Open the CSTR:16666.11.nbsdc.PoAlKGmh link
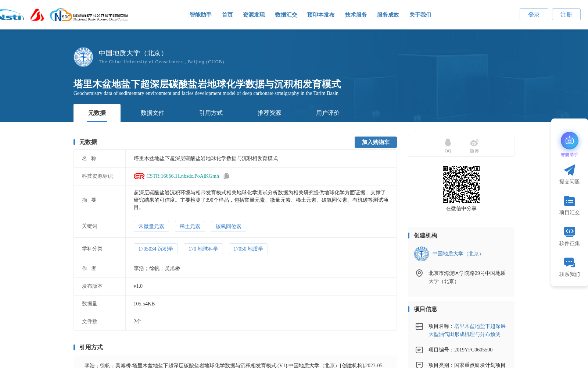The width and height of the screenshot is (588, 368). coord(183,176)
